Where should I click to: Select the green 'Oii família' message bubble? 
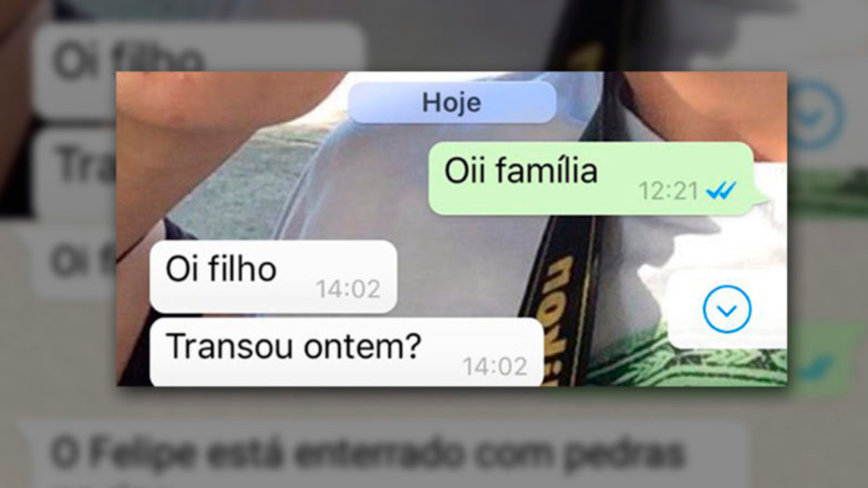tap(591, 178)
